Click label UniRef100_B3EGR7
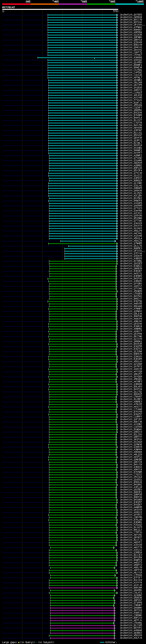The width and height of the screenshot is (146, 644). pyautogui.click(x=131, y=271)
